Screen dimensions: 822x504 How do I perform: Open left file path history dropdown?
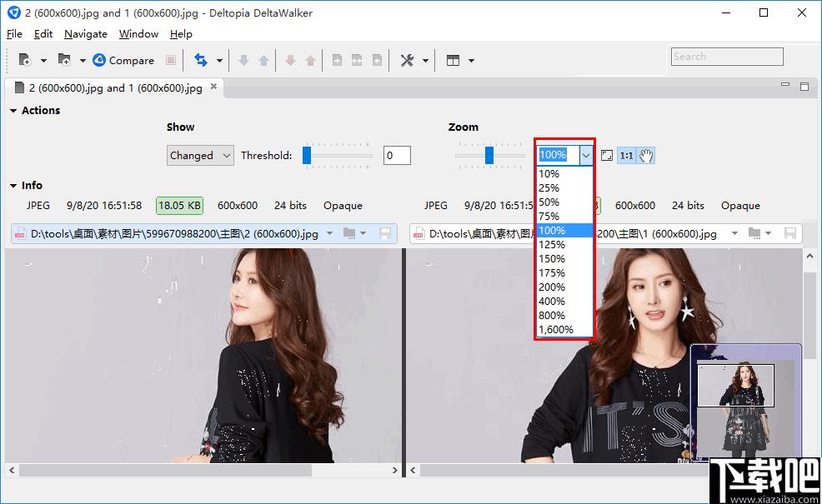(330, 233)
